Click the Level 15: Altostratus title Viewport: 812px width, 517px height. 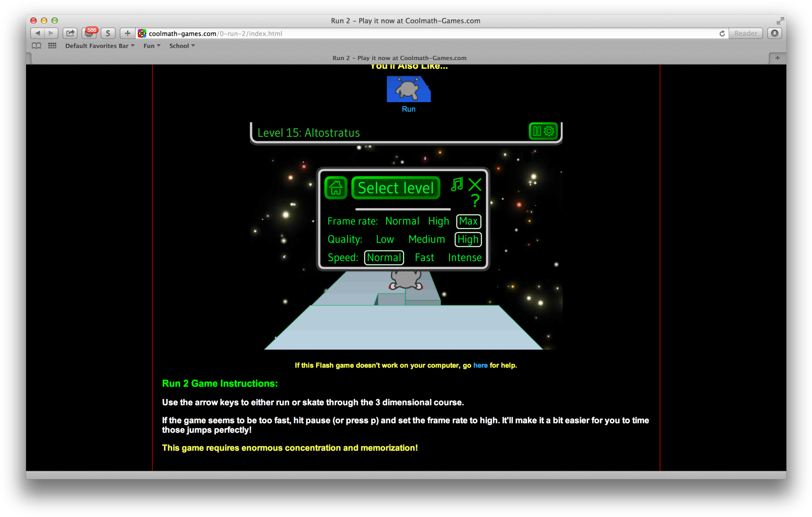pyautogui.click(x=309, y=133)
